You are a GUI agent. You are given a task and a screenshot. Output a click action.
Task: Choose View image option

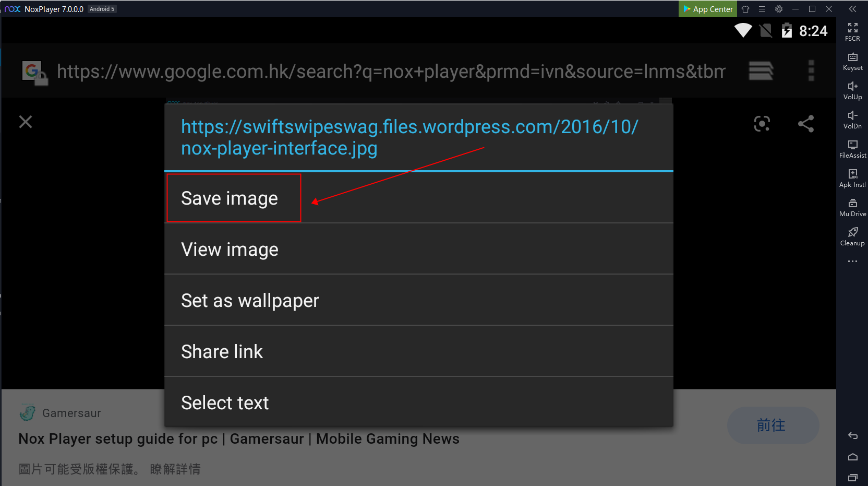[419, 250]
